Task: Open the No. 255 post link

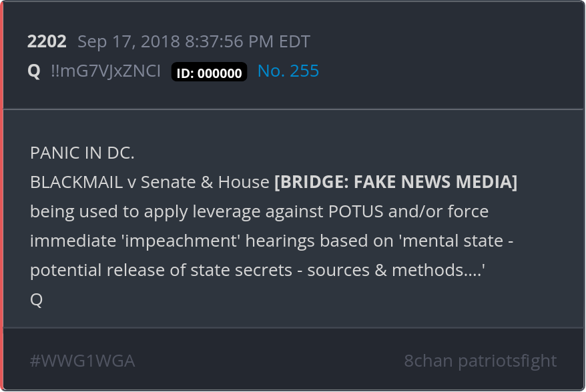Action: [x=288, y=71]
